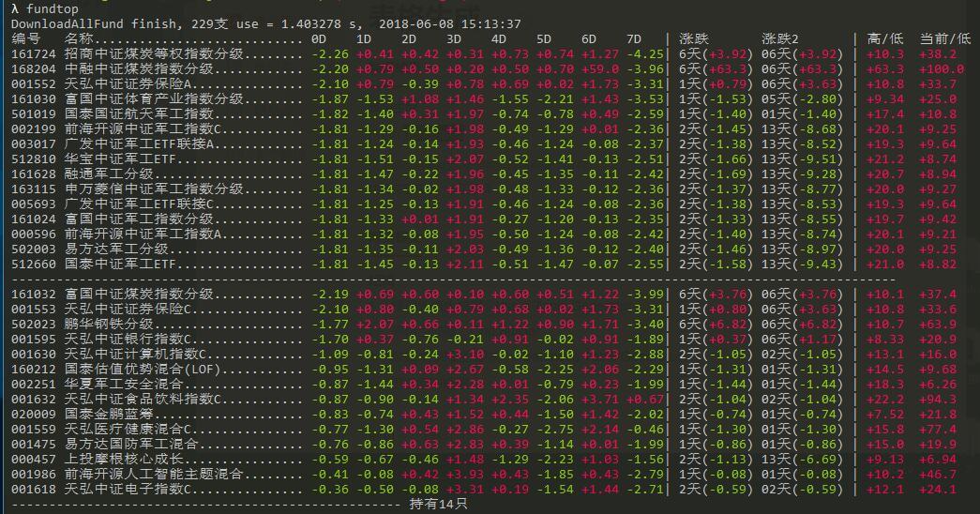980x514 pixels.
Task: Click fund code 001552
Action: point(34,84)
